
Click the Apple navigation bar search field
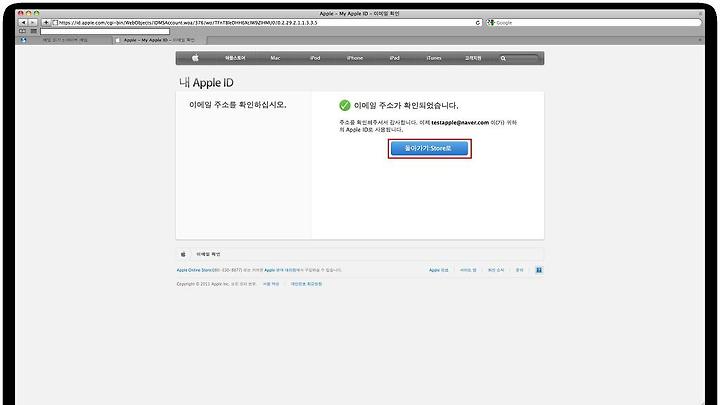(x=519, y=58)
